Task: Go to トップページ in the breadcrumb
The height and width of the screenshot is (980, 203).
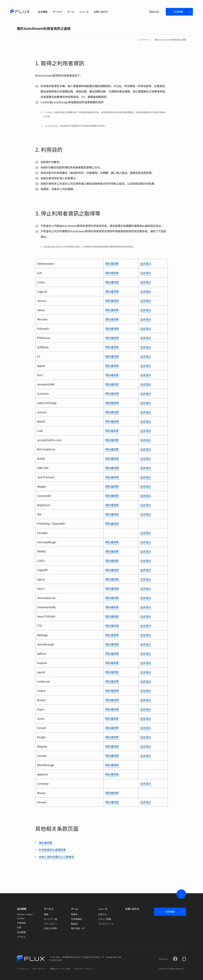Action: [x=144, y=40]
